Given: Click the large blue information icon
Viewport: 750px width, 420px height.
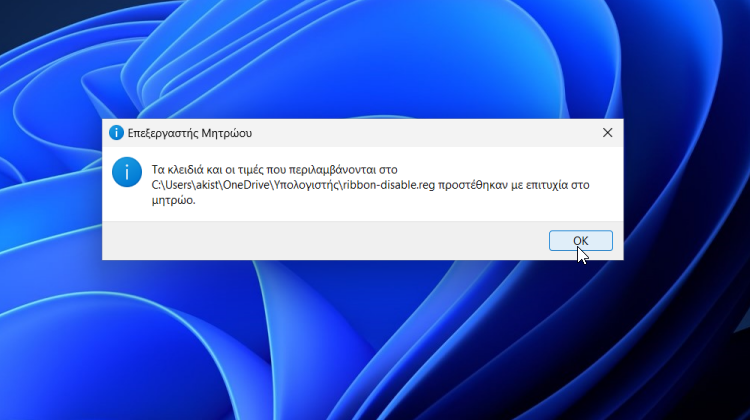Looking at the screenshot, I should (127, 172).
